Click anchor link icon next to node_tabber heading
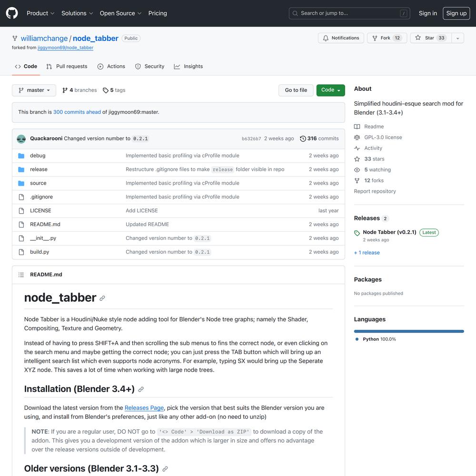This screenshot has height=476, width=476. tap(102, 298)
